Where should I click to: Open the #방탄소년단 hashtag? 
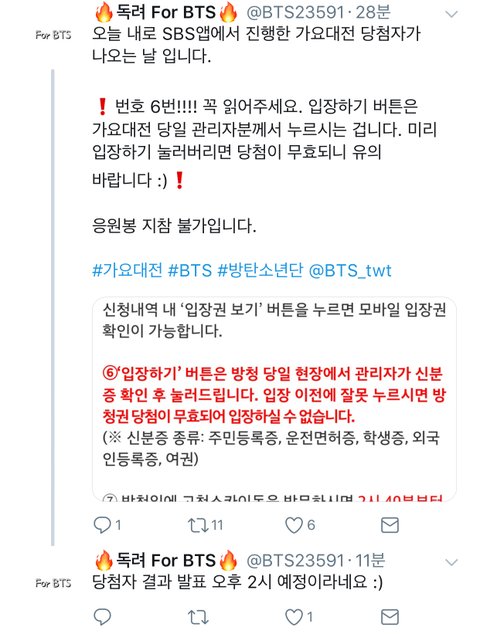pyautogui.click(x=260, y=270)
